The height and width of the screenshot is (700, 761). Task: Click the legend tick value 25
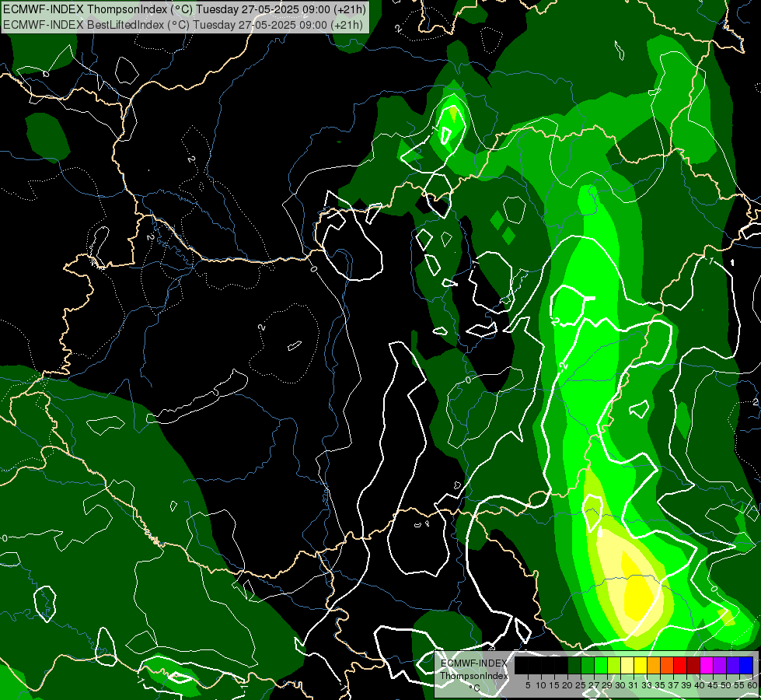tap(581, 685)
